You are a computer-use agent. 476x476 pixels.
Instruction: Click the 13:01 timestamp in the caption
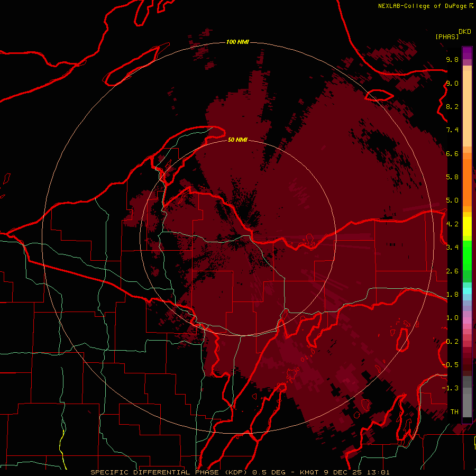[378, 472]
